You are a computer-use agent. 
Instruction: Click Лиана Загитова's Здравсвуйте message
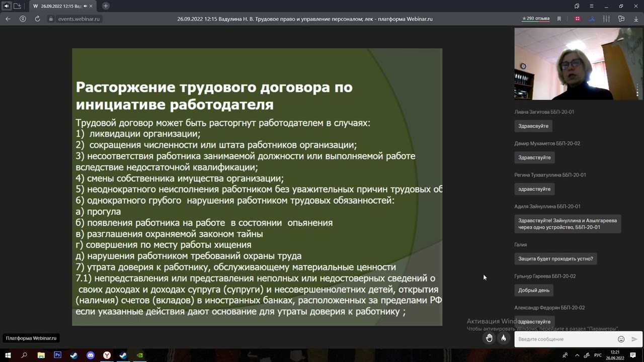[x=533, y=126]
